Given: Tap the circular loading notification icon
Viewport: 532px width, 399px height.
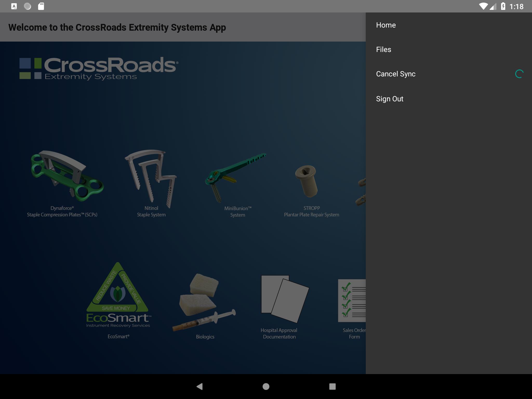Looking at the screenshot, I should (28, 6).
